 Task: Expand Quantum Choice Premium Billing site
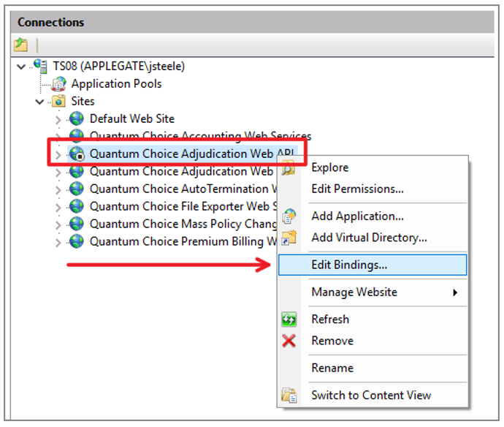(58, 242)
